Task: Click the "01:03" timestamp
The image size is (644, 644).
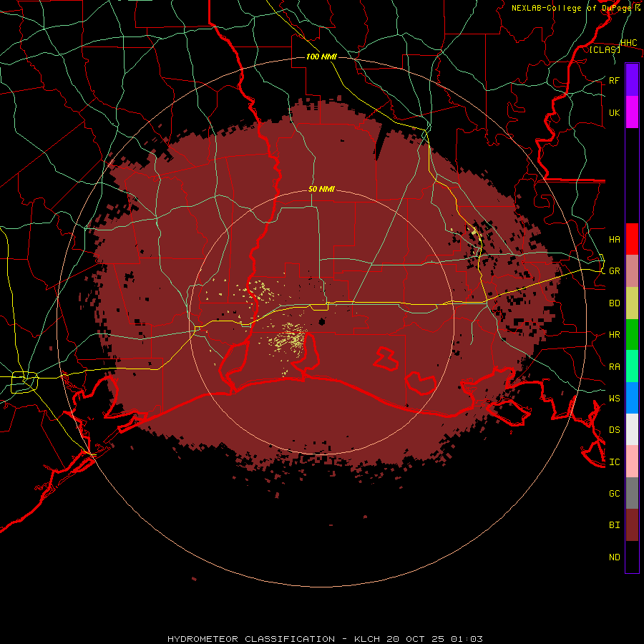Action: (467, 639)
